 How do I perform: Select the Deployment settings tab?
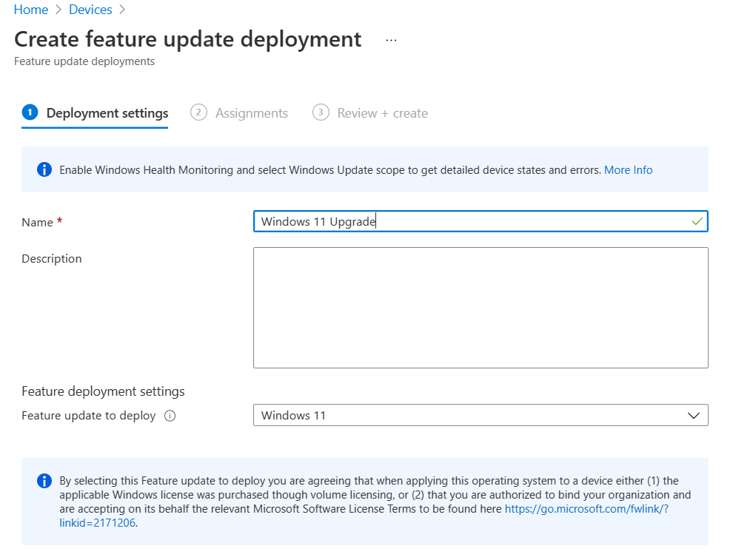(95, 113)
